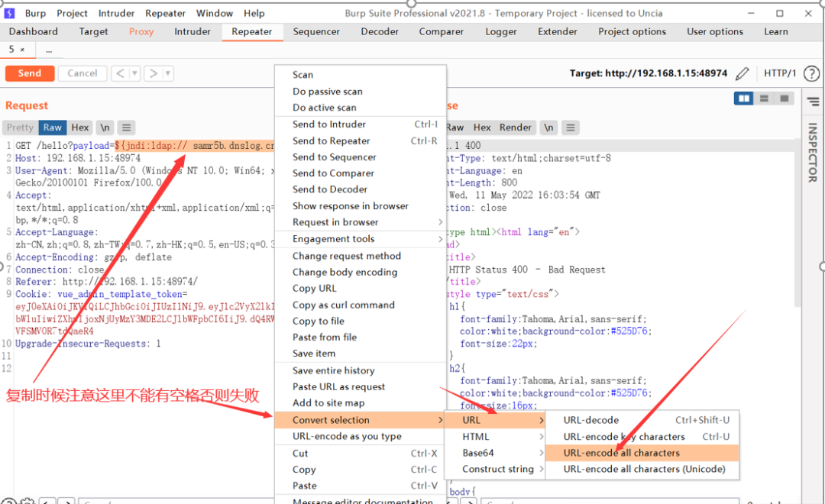Viewport: 825px width, 504px height.
Task: Choose URL-decode option
Action: 642,420
